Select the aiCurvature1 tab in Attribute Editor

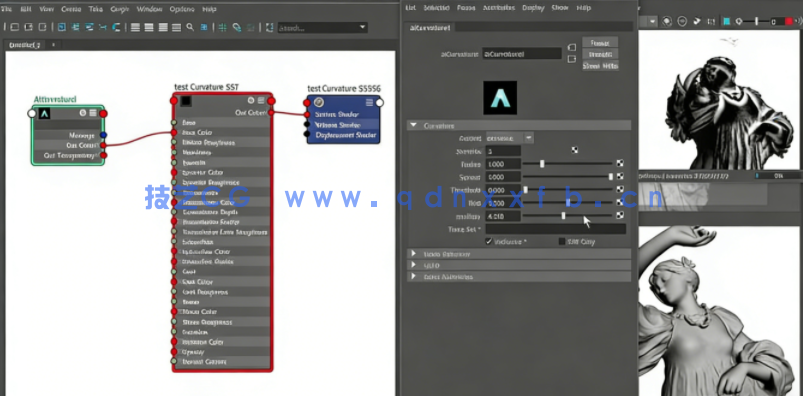pos(430,28)
